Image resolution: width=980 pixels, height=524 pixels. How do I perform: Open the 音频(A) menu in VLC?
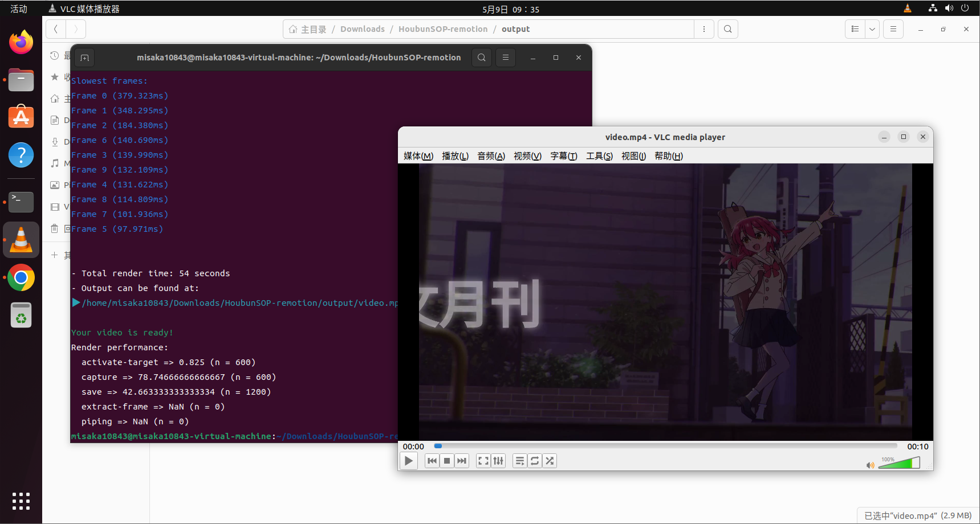tap(491, 156)
